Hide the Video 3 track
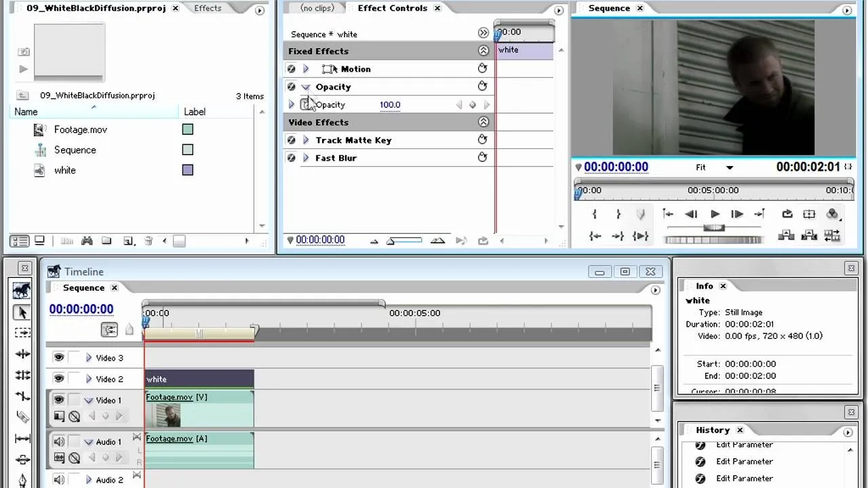This screenshot has width=868, height=488. pyautogui.click(x=59, y=358)
